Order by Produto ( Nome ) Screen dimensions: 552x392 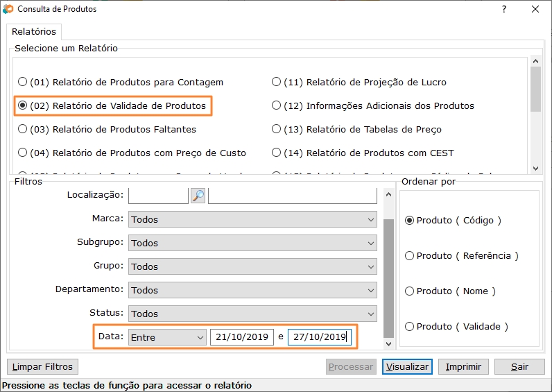pyautogui.click(x=409, y=291)
